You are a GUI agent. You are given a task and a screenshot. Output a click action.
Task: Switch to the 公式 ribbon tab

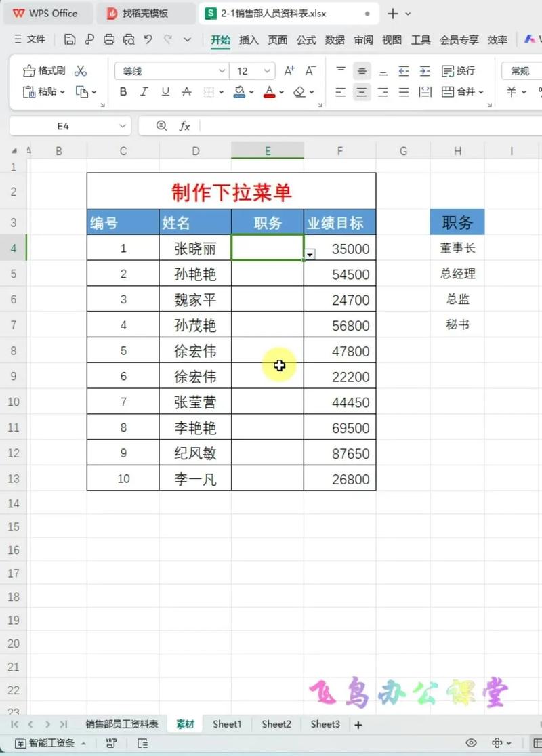pyautogui.click(x=306, y=39)
